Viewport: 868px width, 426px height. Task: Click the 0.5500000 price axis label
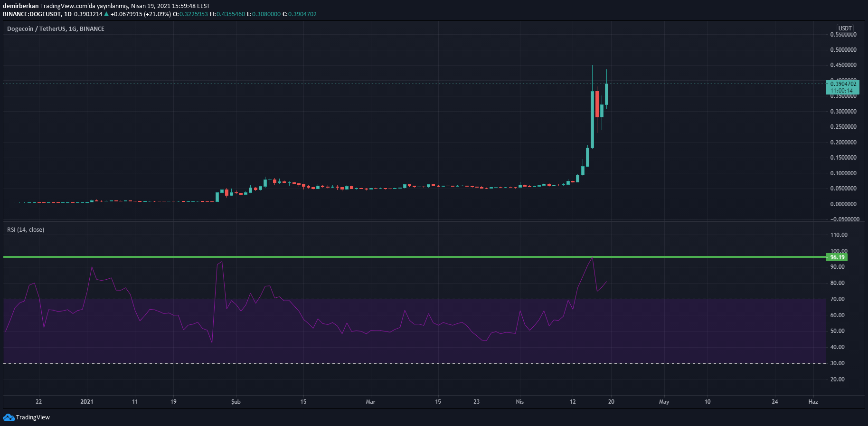(843, 35)
